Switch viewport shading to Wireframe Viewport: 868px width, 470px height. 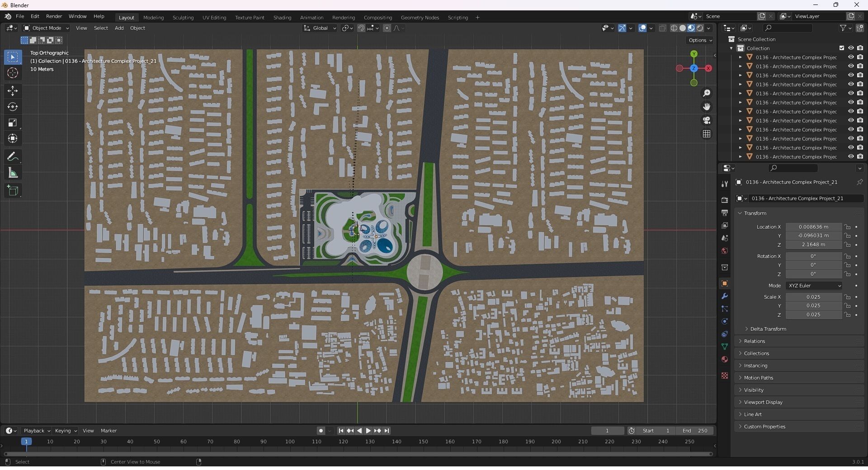(674, 28)
